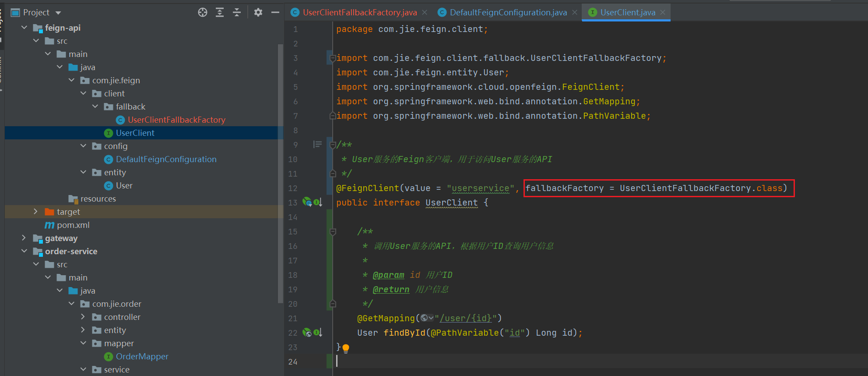Click the Spring gutter icon on line 22
Viewport: 868px width, 376px height.
307,332
